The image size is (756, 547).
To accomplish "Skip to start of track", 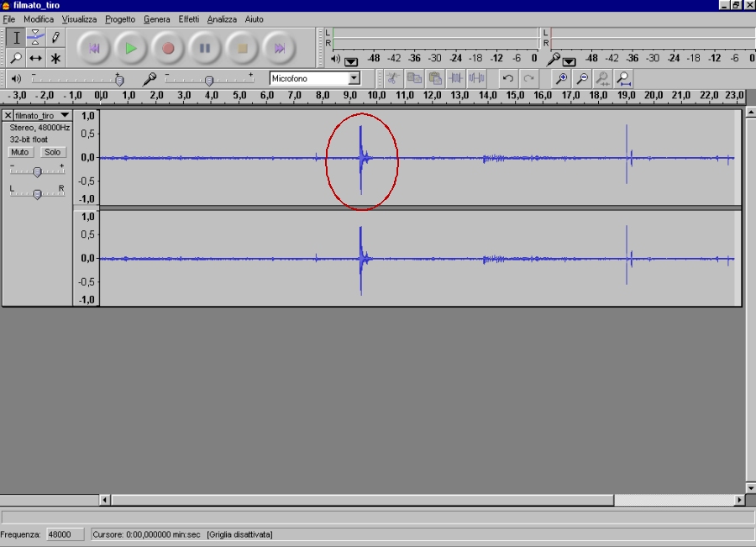I will pos(94,48).
